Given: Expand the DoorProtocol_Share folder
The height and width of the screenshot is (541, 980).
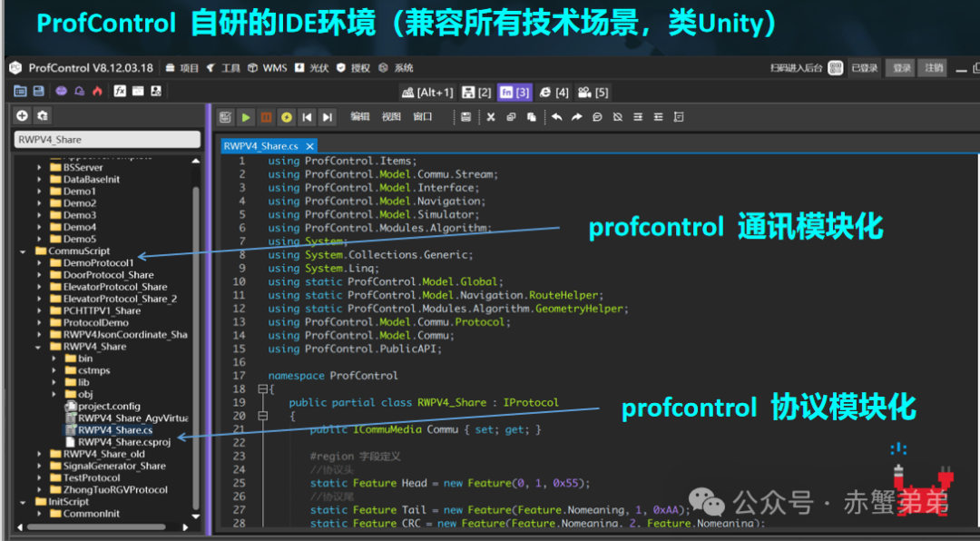Looking at the screenshot, I should point(38,275).
